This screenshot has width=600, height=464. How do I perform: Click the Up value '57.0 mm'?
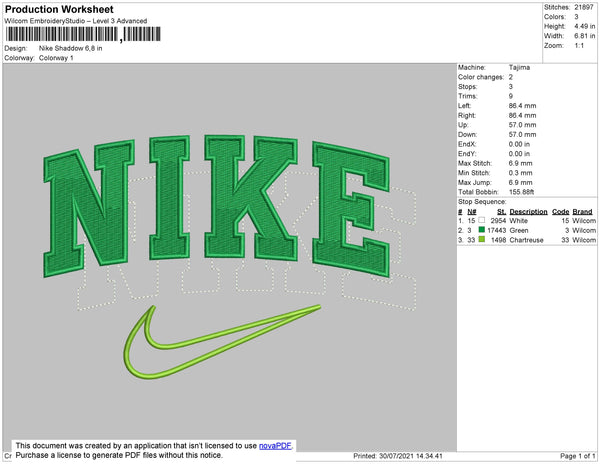point(522,125)
